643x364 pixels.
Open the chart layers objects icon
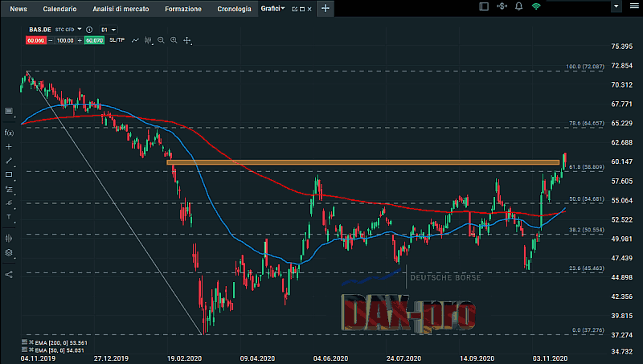pos(9,252)
